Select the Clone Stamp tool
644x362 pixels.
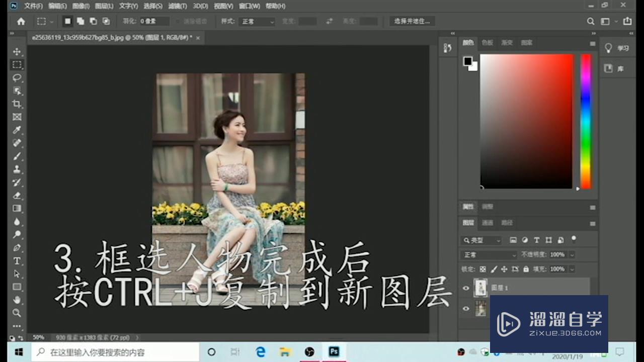(17, 169)
